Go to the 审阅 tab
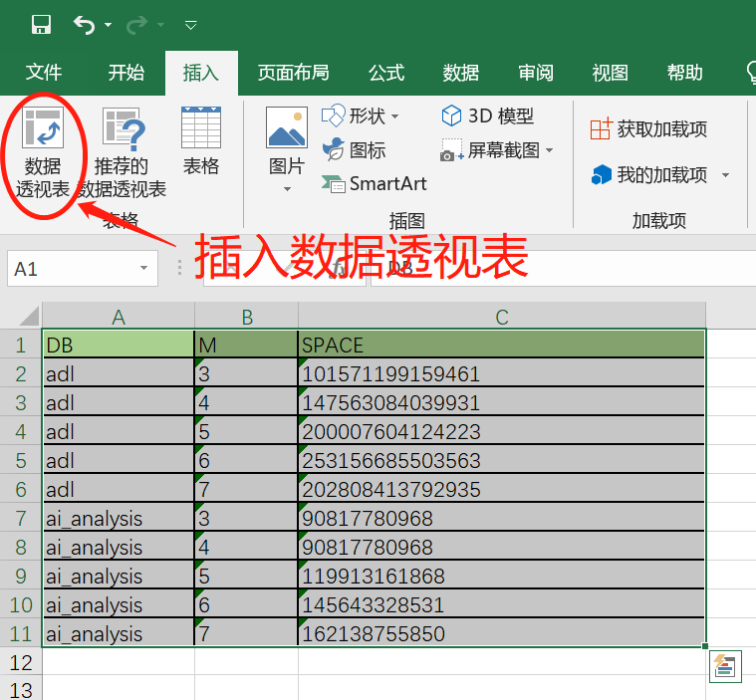The image size is (756, 700). (x=536, y=73)
